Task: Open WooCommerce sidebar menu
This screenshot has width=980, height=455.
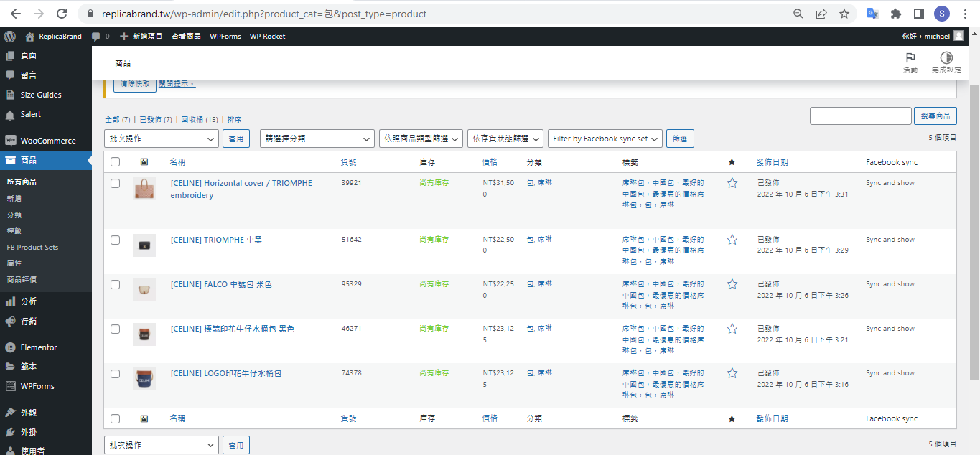Action: coord(46,141)
